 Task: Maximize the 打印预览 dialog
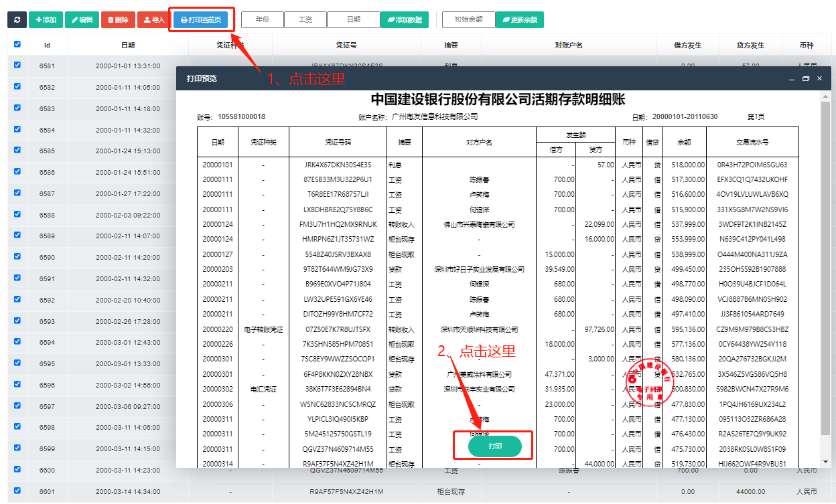805,79
